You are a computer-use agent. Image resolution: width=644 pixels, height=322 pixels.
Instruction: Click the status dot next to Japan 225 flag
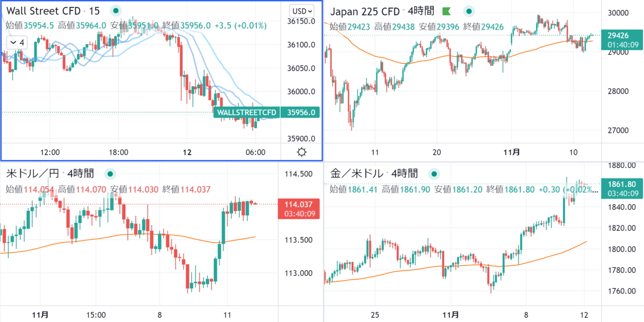469,11
